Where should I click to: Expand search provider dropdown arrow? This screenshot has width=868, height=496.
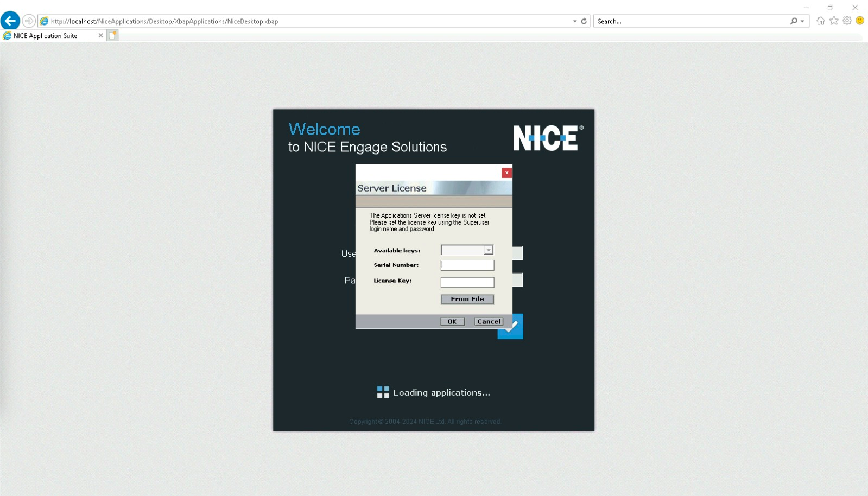coord(802,21)
